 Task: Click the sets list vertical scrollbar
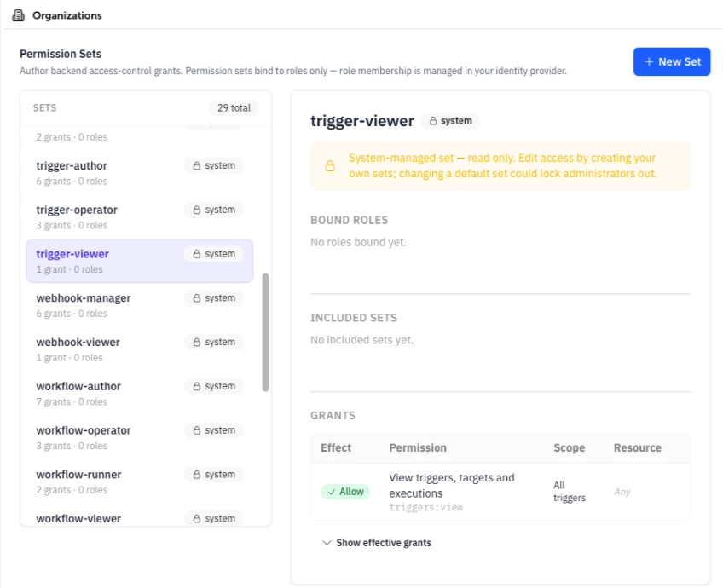[265, 331]
